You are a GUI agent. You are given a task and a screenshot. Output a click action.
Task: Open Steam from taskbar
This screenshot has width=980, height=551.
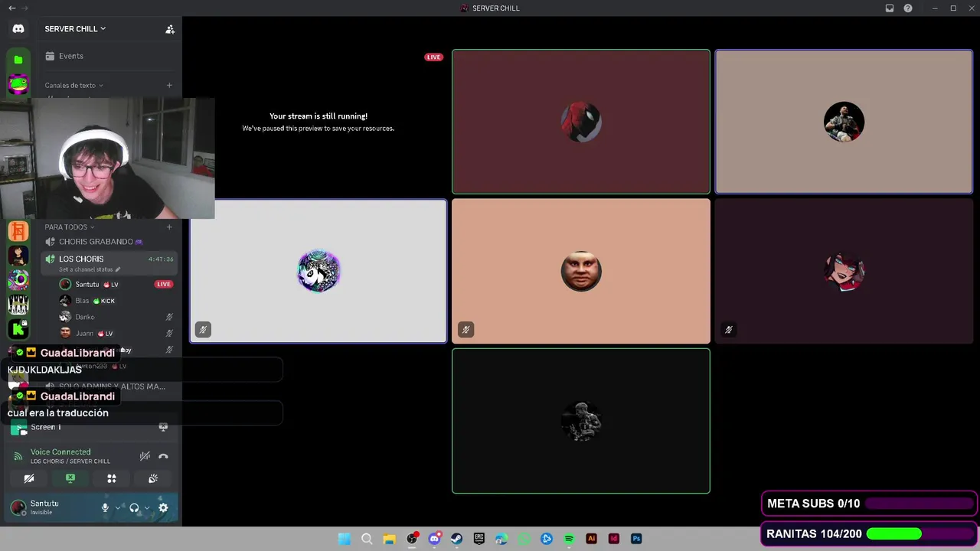456,539
